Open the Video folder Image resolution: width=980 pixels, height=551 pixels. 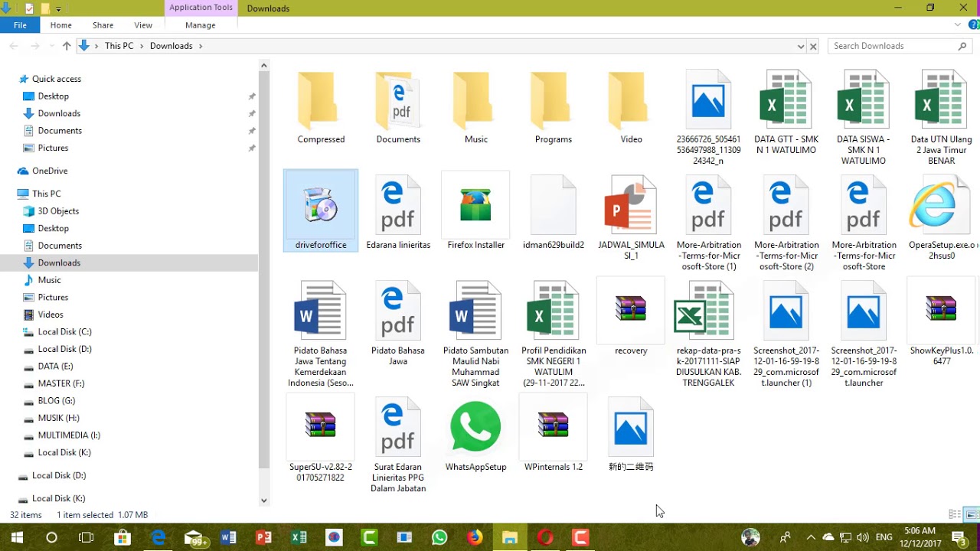(x=631, y=108)
